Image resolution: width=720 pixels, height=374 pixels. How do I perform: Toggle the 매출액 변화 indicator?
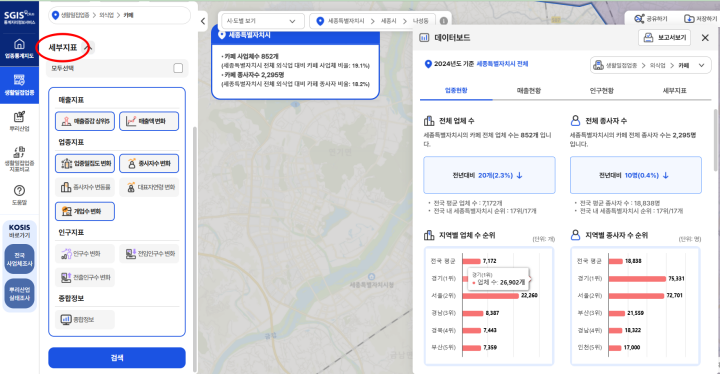click(x=149, y=121)
